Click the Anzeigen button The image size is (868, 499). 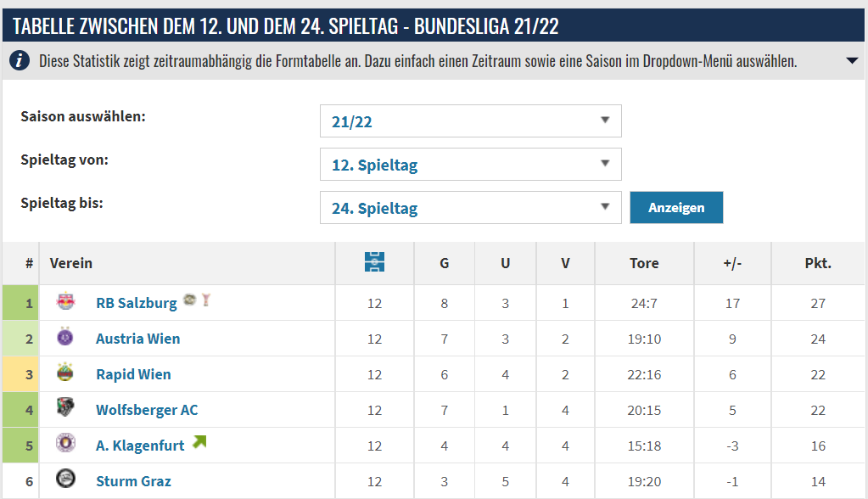pos(676,208)
